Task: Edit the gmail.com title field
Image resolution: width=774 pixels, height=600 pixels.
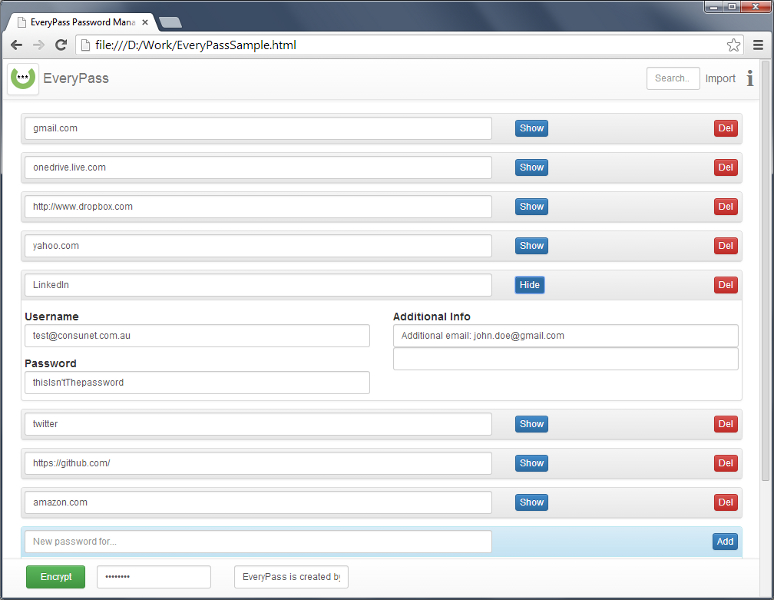Action: coord(258,128)
